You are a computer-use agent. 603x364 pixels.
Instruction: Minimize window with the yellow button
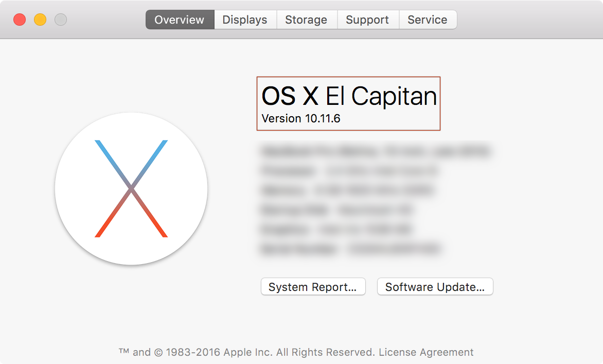pos(40,20)
